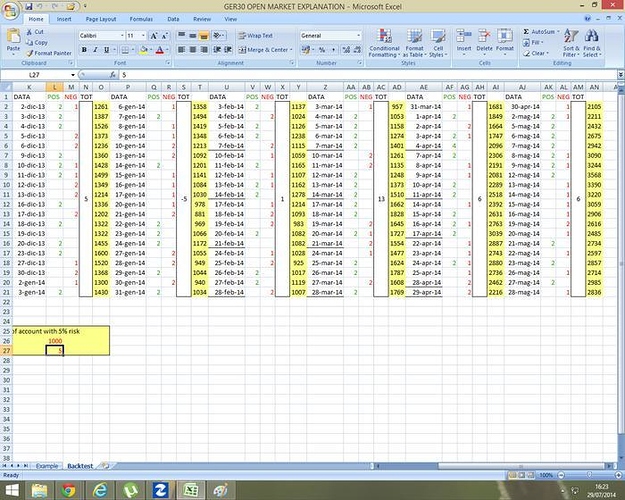This screenshot has height=500, width=625.
Task: Open the Font dialog launcher
Action: [x=168, y=63]
